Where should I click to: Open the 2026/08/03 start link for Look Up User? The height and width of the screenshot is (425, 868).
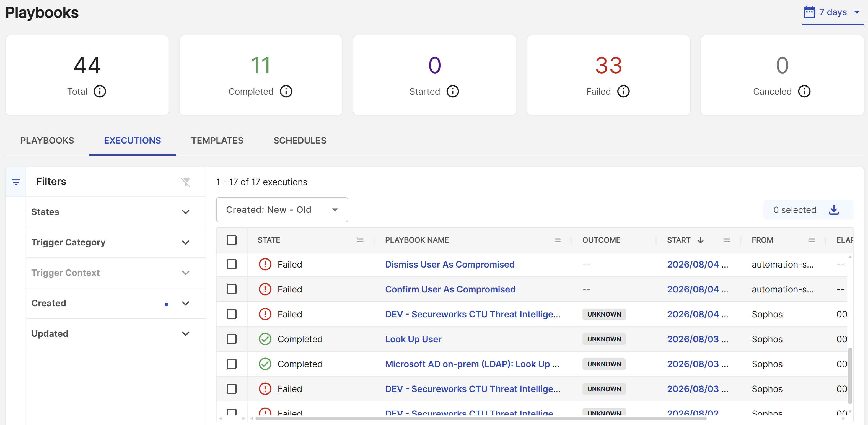(698, 339)
